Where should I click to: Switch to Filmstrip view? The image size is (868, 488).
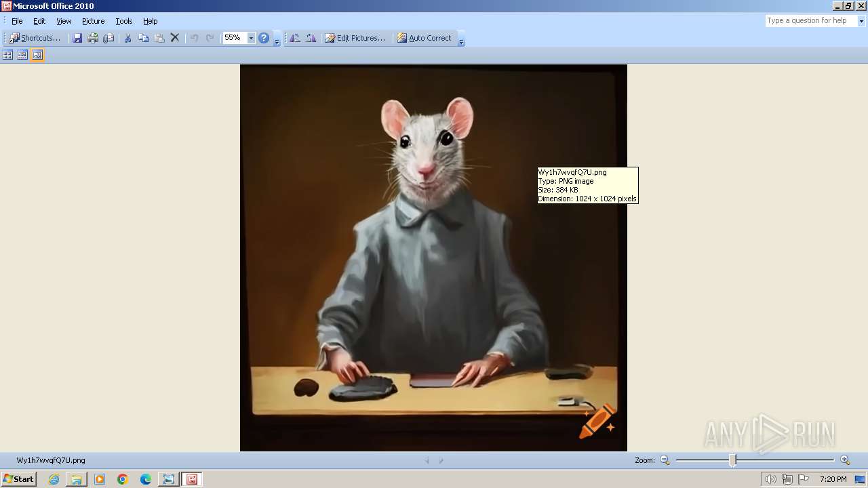pos(22,55)
